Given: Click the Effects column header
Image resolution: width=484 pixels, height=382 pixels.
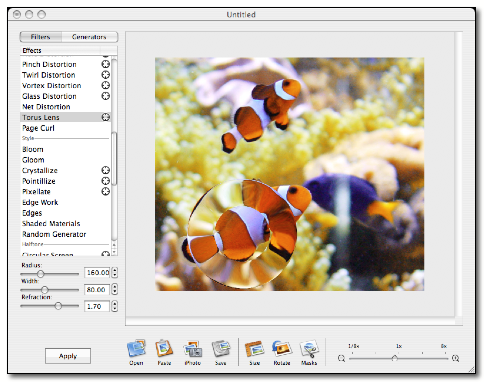Looking at the screenshot, I should [68, 51].
